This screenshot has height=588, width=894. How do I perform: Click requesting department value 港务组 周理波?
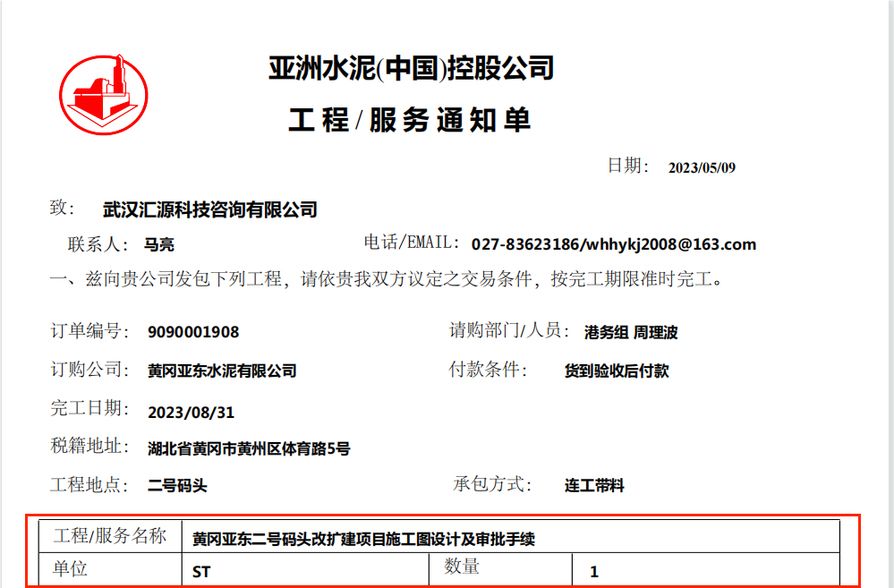click(631, 333)
